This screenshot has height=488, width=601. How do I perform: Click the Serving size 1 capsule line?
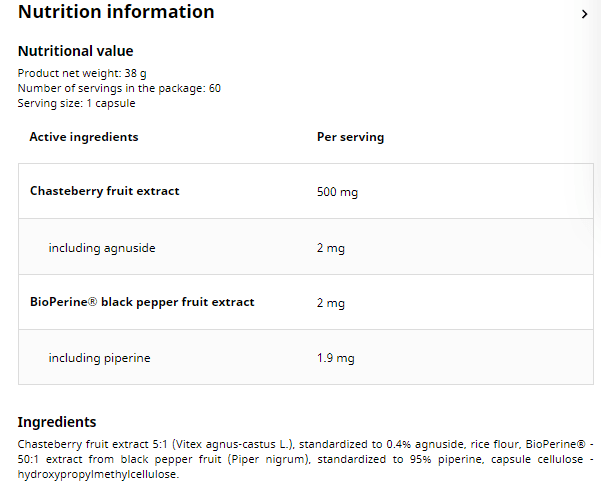tap(76, 103)
